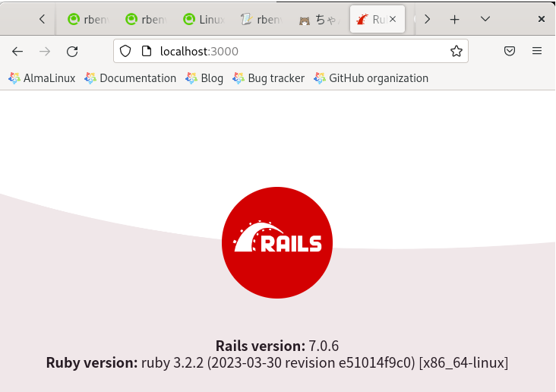Screen dimensions: 556x392
Task: Open the Bug tracker bookmark
Action: (268, 78)
